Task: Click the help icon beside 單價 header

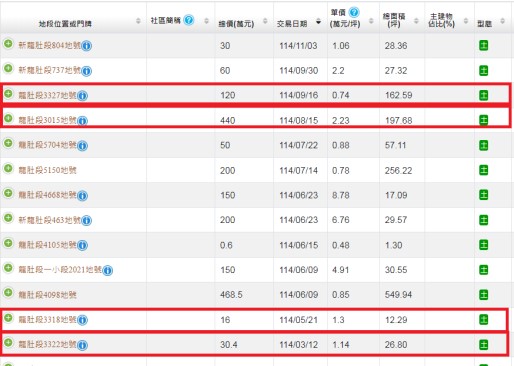Action: click(x=354, y=12)
